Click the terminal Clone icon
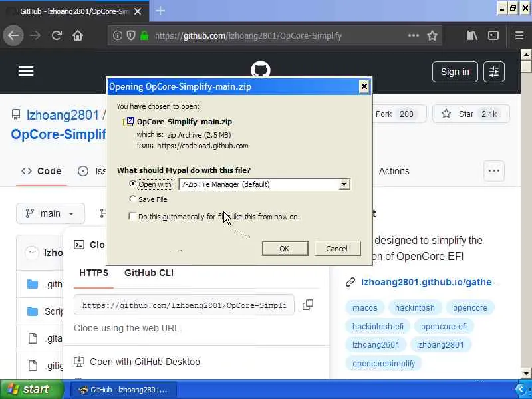 (x=79, y=245)
